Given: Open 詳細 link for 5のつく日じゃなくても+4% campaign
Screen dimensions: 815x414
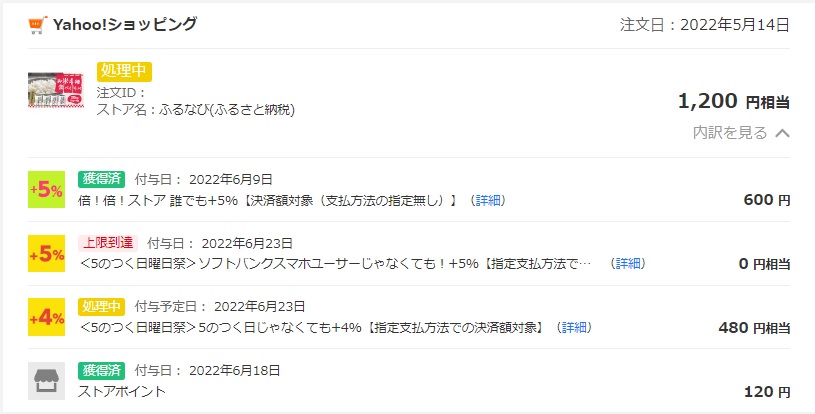Looking at the screenshot, I should [574, 328].
